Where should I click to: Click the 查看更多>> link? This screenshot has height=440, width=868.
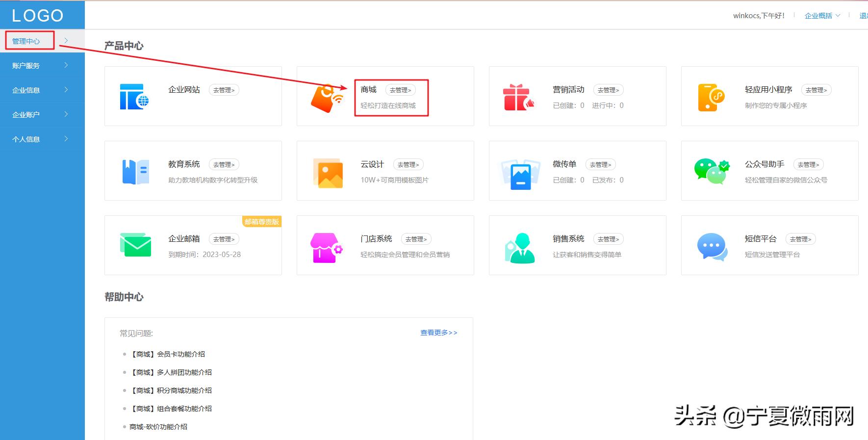click(x=439, y=333)
